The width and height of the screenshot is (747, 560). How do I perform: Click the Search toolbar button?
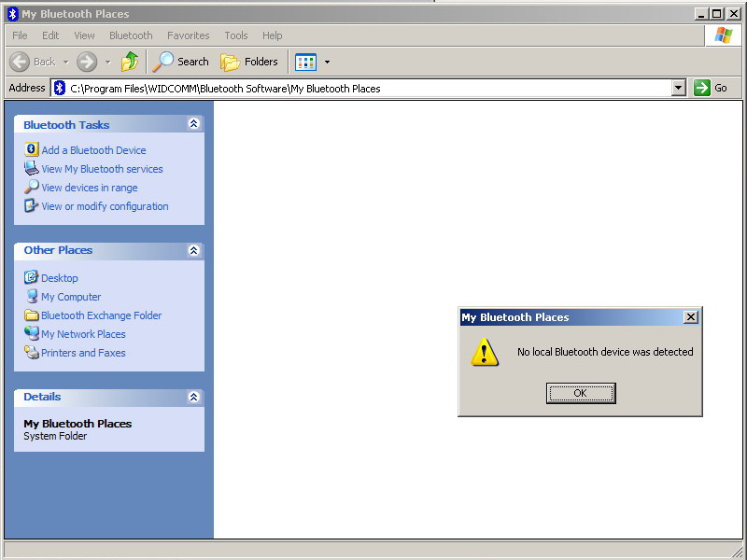coord(180,62)
